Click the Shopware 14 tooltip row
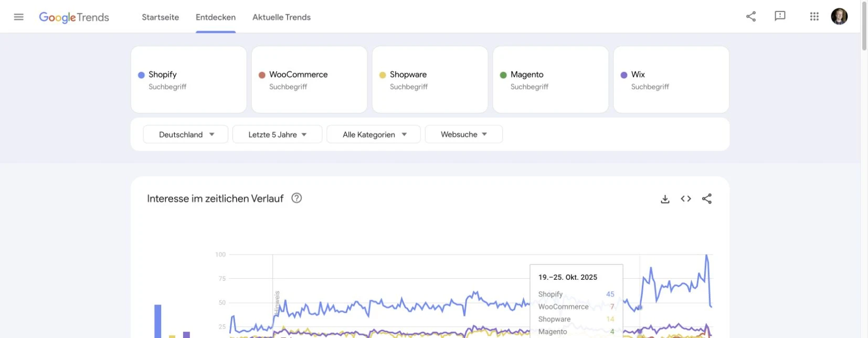The image size is (868, 338). click(576, 319)
